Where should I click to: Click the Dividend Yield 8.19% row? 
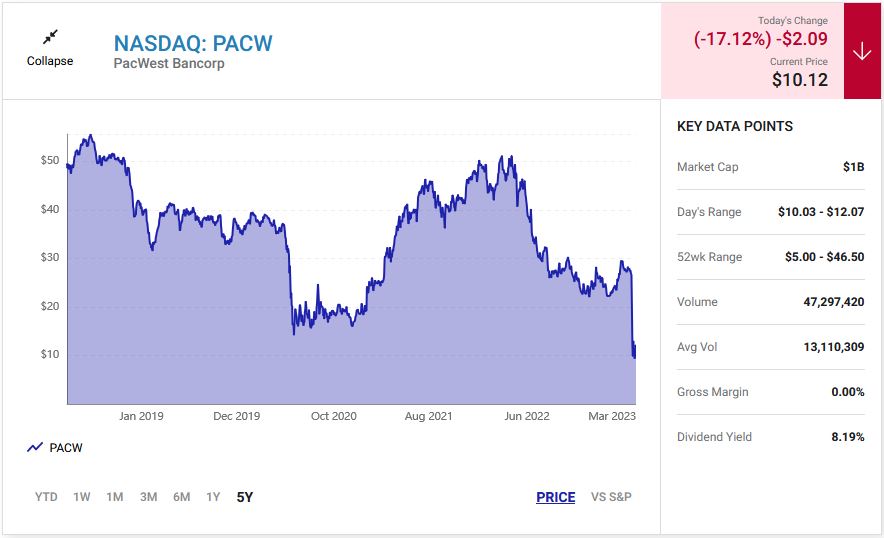coord(770,437)
